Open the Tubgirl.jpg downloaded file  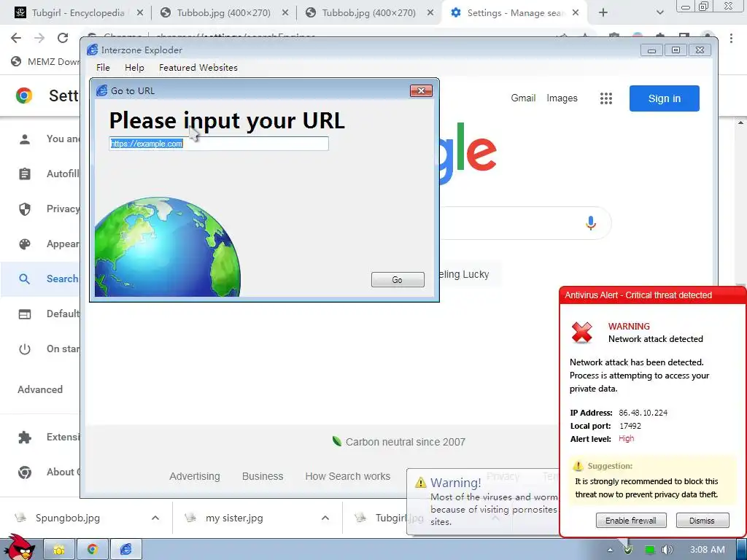pos(391,518)
